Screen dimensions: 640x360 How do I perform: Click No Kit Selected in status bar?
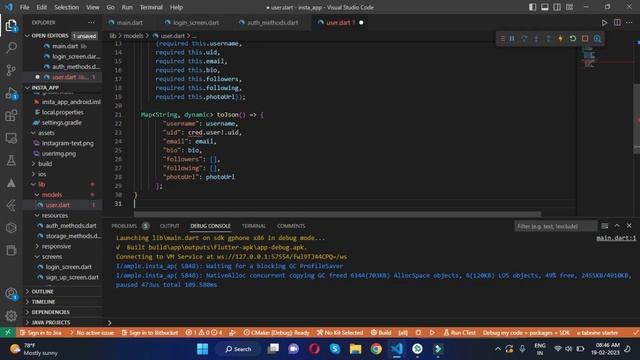click(340, 333)
